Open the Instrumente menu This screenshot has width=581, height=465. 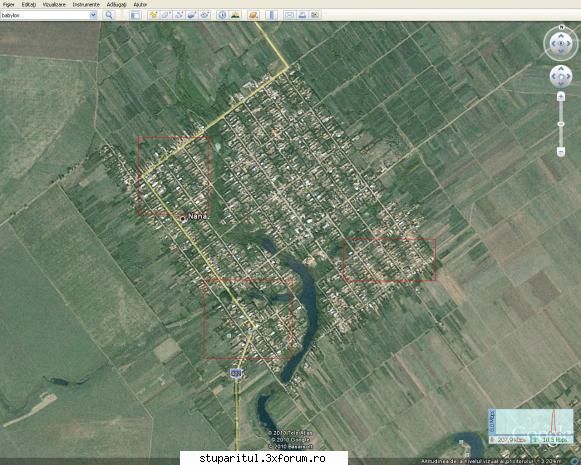[x=86, y=4]
